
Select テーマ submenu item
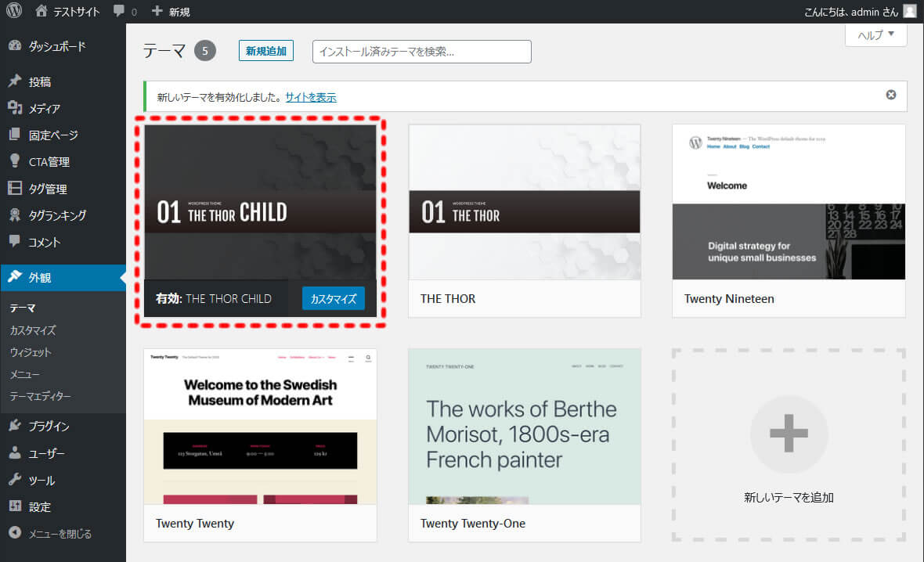point(23,308)
